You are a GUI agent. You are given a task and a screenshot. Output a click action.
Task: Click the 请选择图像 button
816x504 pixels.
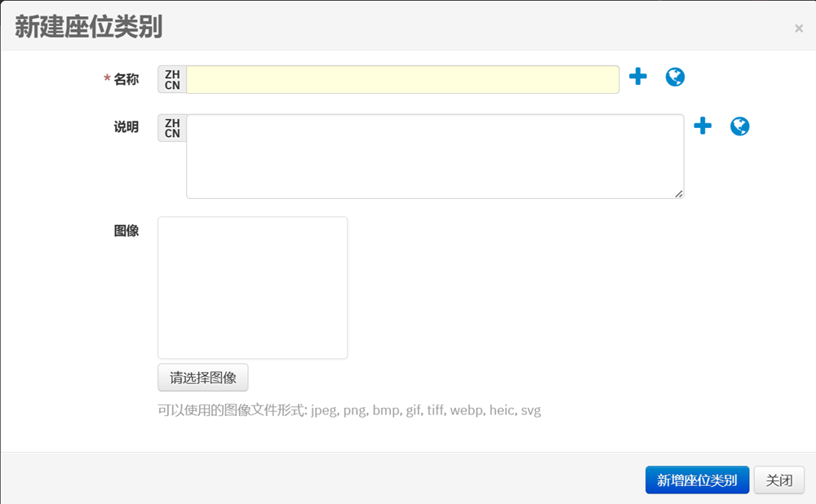[x=203, y=378]
